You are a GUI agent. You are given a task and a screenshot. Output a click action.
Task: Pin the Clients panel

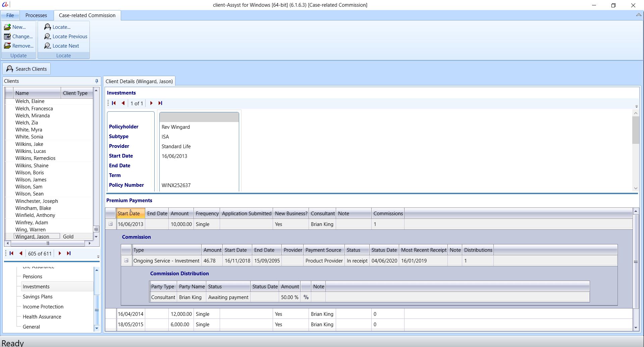point(97,81)
